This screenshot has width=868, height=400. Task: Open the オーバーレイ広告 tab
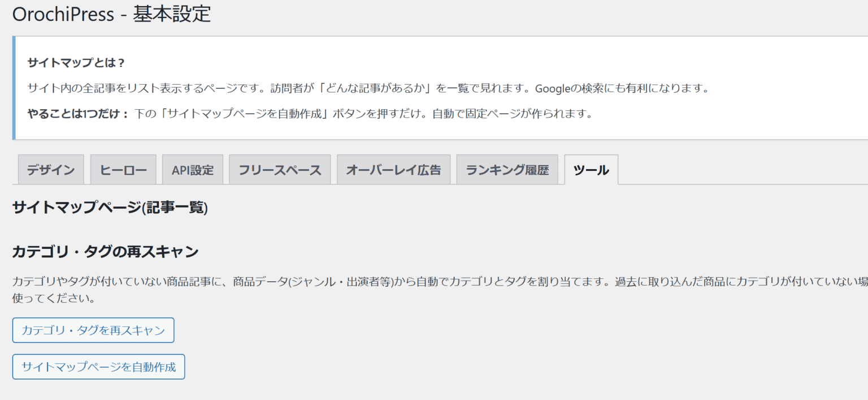tap(393, 170)
